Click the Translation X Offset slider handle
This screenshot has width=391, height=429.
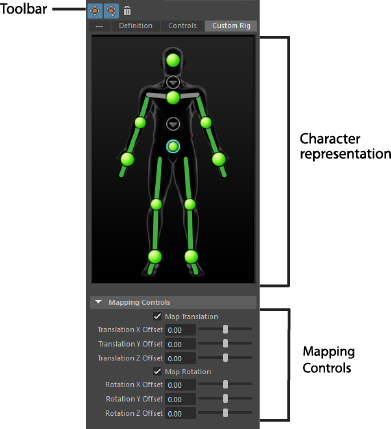pos(226,329)
